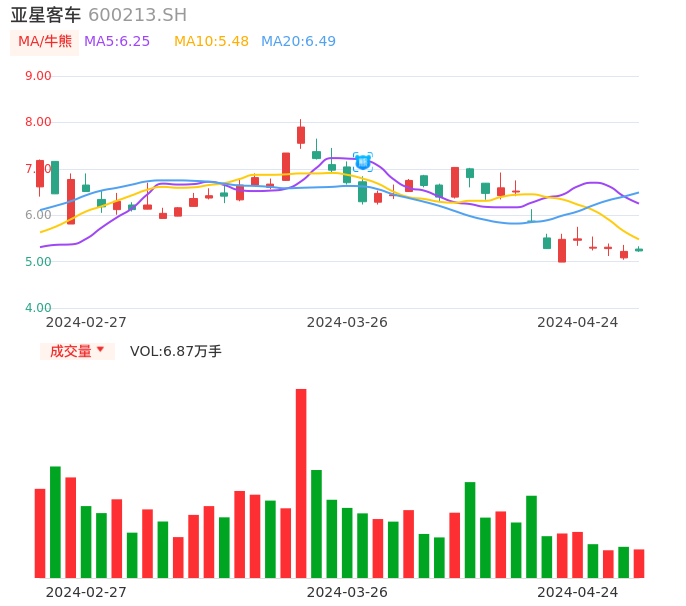Click the 成交量 volume indicator label
The width and height of the screenshot is (686, 606).
(x=70, y=351)
